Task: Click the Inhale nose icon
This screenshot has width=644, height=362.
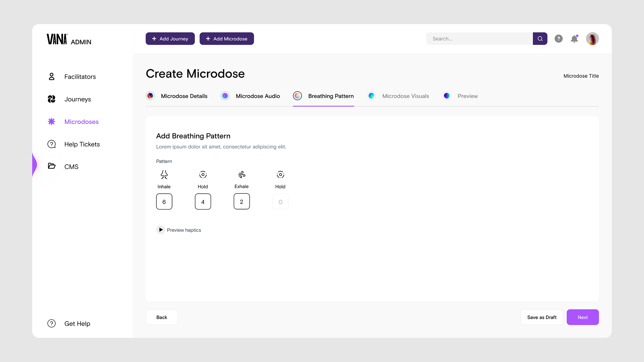Action: tap(164, 175)
